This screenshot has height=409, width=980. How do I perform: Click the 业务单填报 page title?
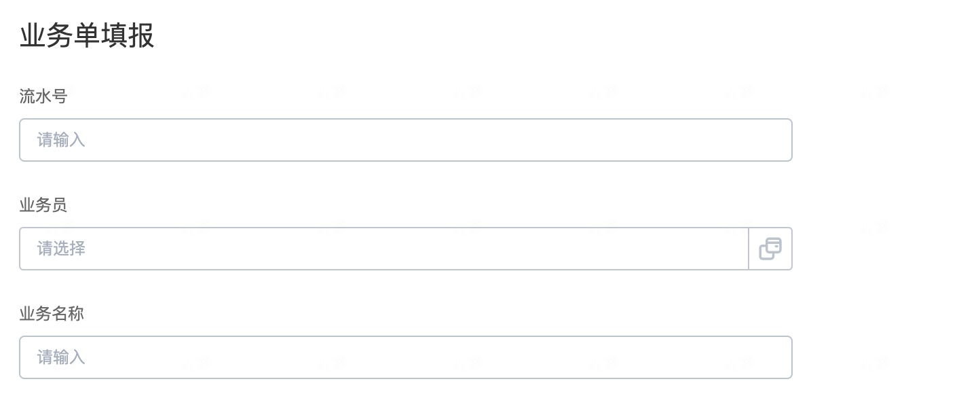[x=87, y=36]
